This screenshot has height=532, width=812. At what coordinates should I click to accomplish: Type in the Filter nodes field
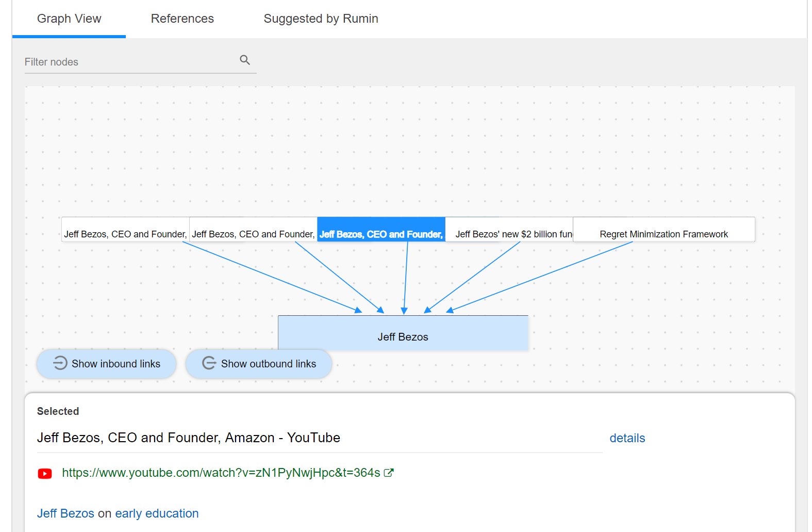pyautogui.click(x=129, y=62)
